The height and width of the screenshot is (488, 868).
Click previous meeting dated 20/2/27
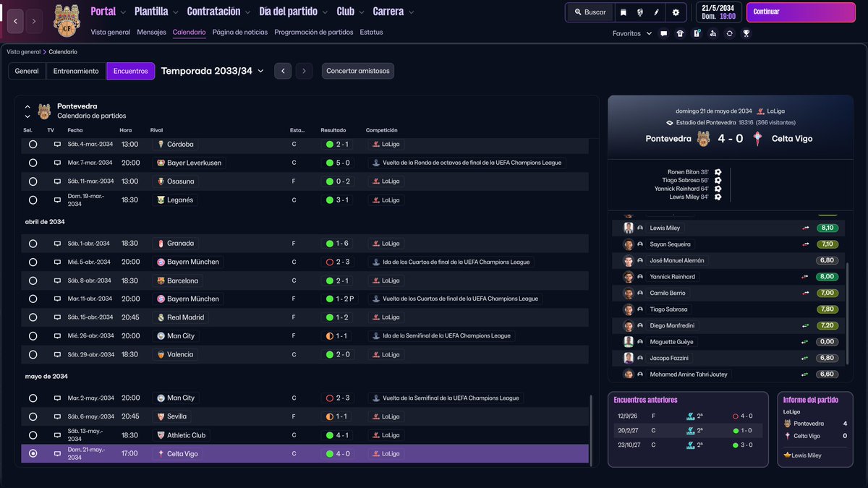tap(687, 430)
